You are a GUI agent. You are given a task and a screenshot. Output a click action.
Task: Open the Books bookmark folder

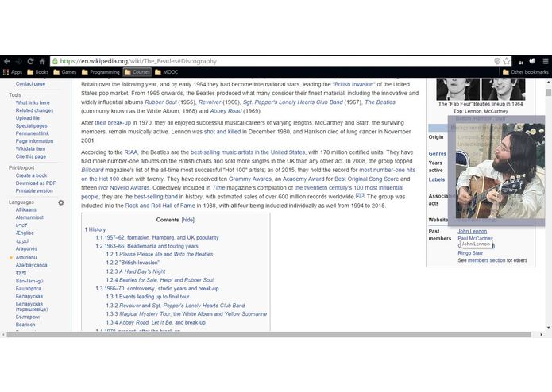[x=37, y=72]
